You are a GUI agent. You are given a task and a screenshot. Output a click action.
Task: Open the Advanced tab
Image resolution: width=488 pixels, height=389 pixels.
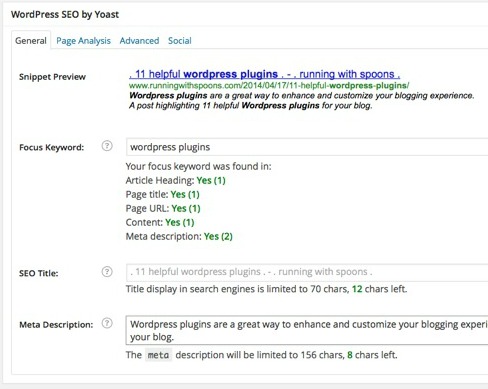point(139,41)
